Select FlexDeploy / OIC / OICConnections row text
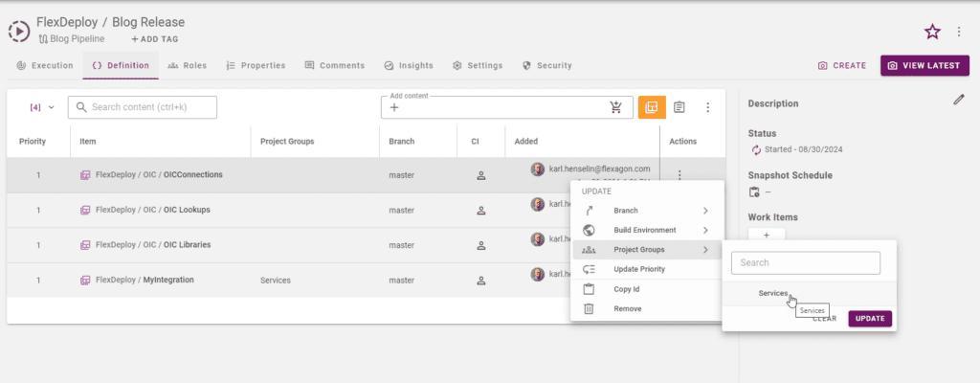Screen dimensions: 980x383 click(x=159, y=174)
